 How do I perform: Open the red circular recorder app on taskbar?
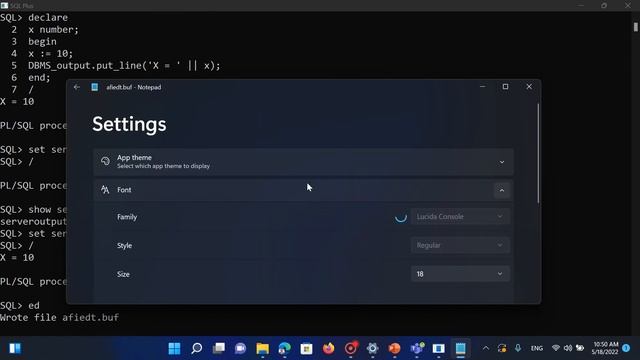tap(351, 348)
